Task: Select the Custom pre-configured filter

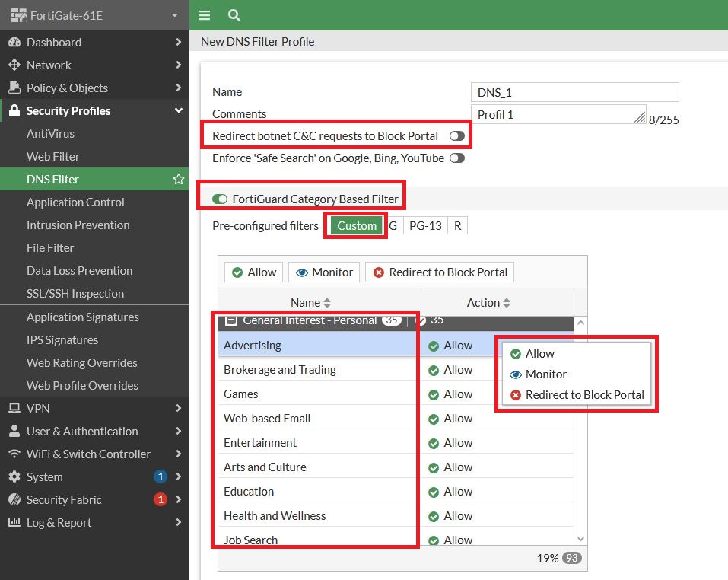Action: (x=357, y=226)
